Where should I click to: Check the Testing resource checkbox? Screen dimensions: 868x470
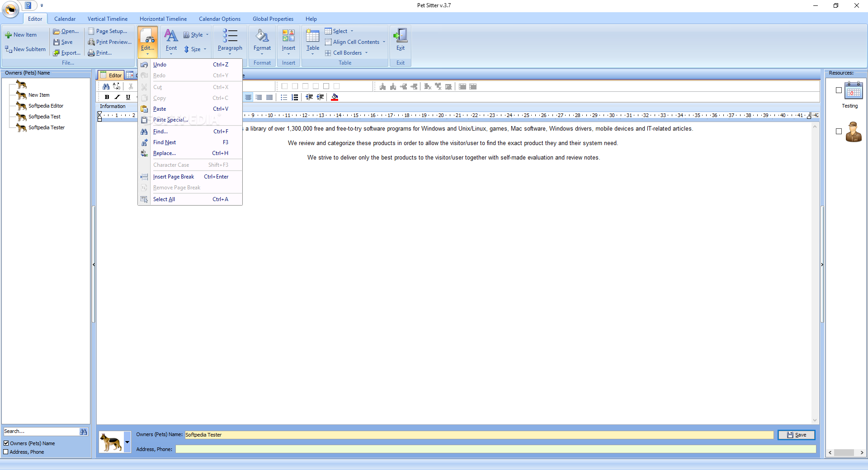tap(839, 90)
